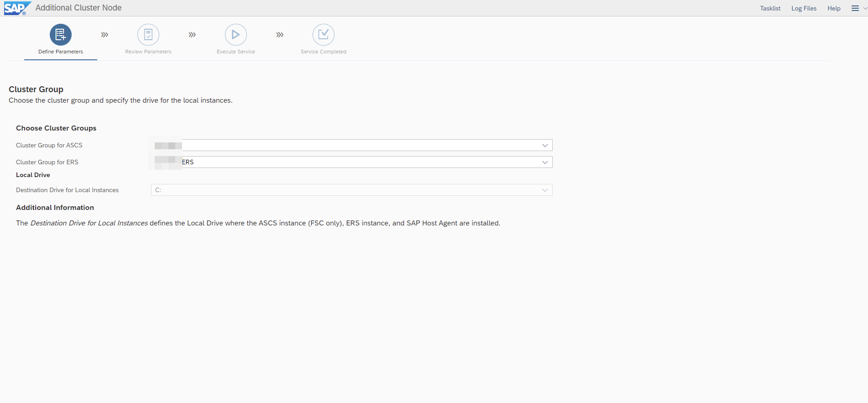Click the Cluster Group for ASCS label
Screen dimensions: 868x403
(x=49, y=145)
